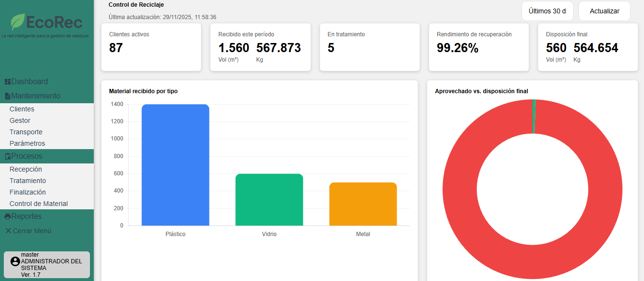Collapse the Procesos menu section
Viewport: 644px width, 281px height.
coord(27,156)
